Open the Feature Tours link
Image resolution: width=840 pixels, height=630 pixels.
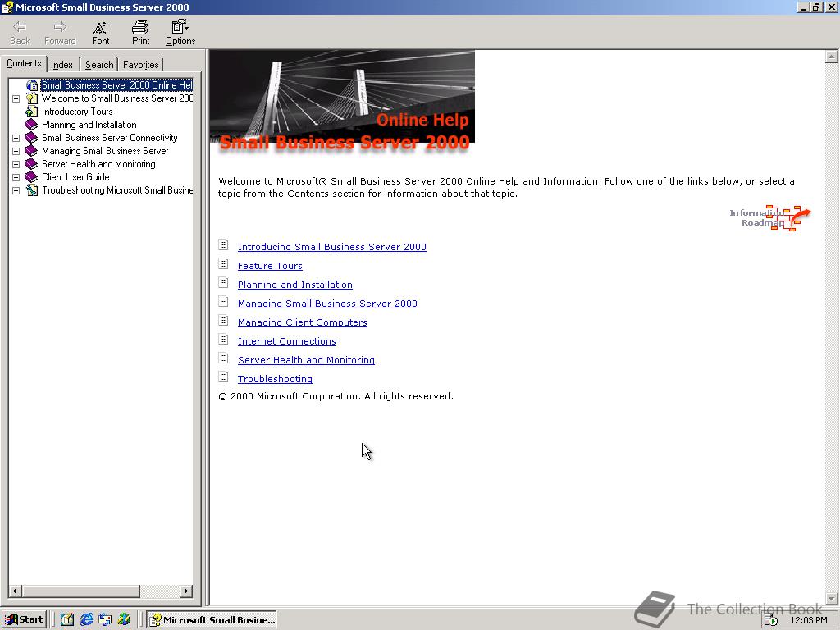[270, 266]
